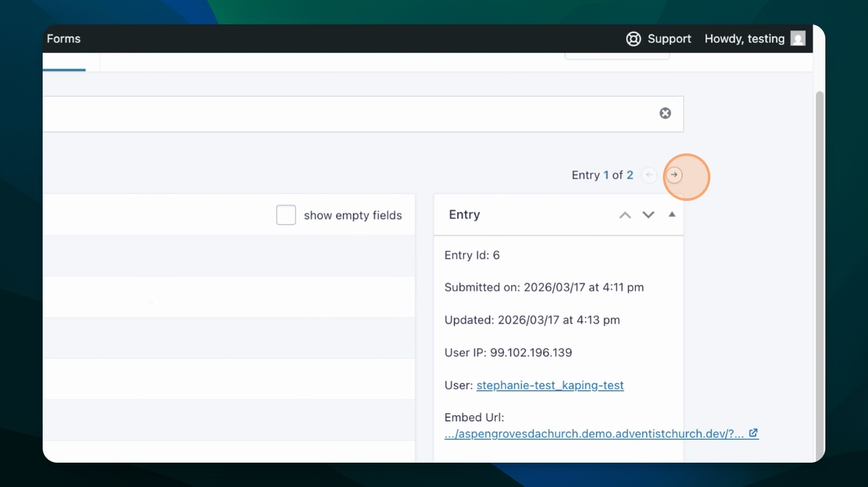Move the Entry panel up
The height and width of the screenshot is (487, 868).
pyautogui.click(x=625, y=215)
